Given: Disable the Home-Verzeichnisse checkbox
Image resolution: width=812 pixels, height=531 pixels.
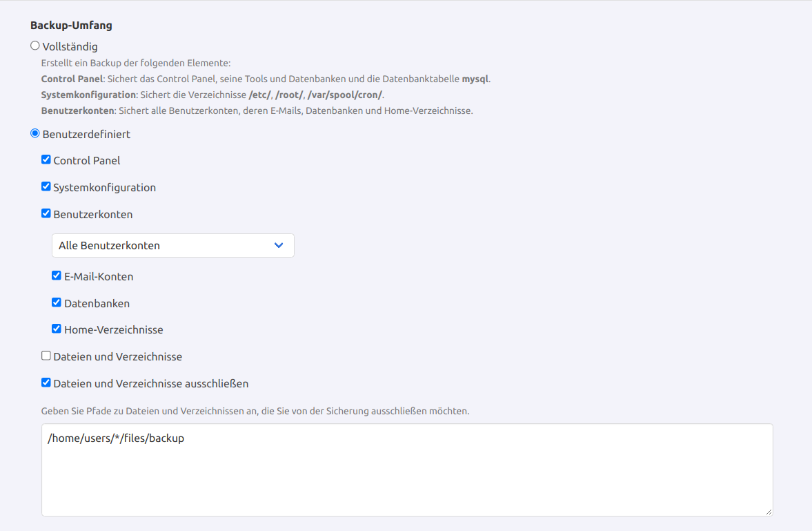Looking at the screenshot, I should 57,329.
